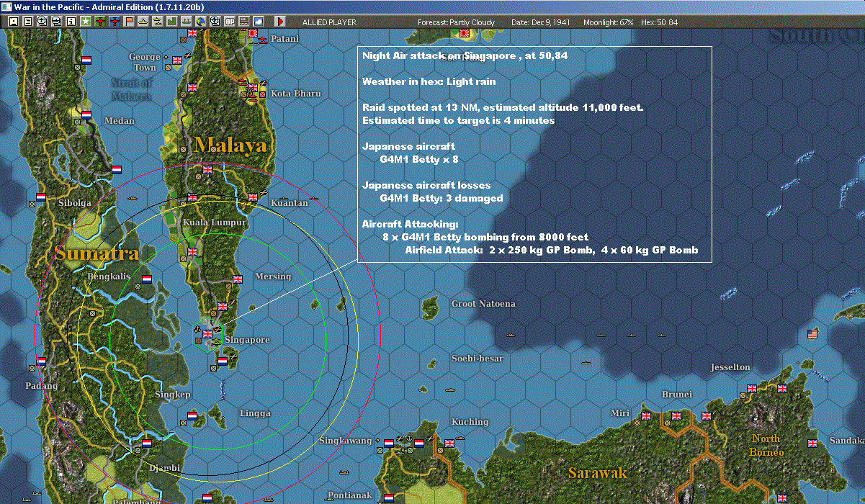This screenshot has height=504, width=865.
Task: Click the Dutch flag near Singkep
Action: [x=192, y=416]
